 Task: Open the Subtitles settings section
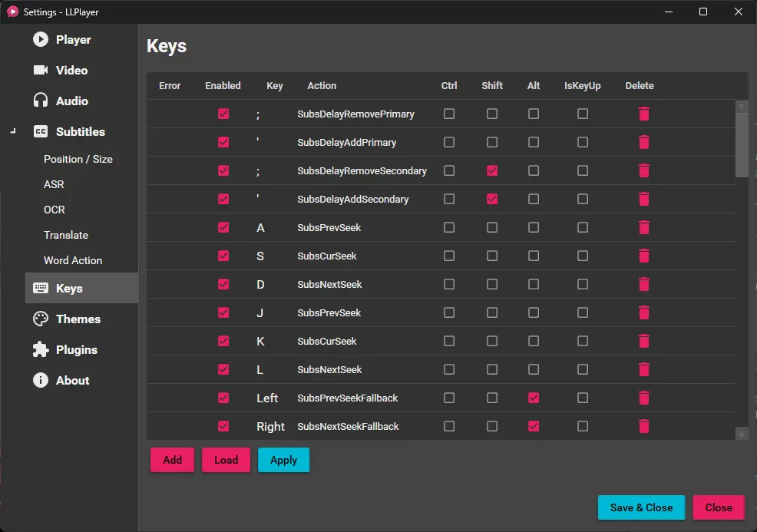pyautogui.click(x=81, y=131)
